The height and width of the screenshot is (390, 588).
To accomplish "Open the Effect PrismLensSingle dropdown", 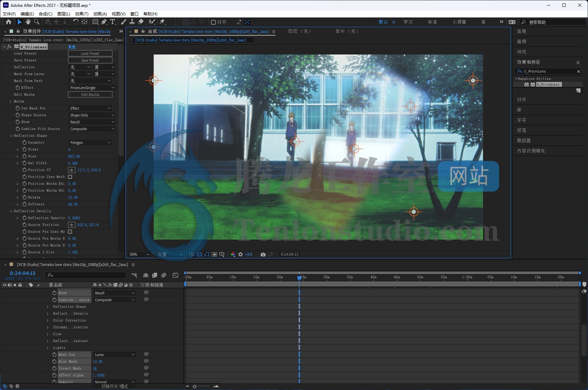I will [92, 88].
